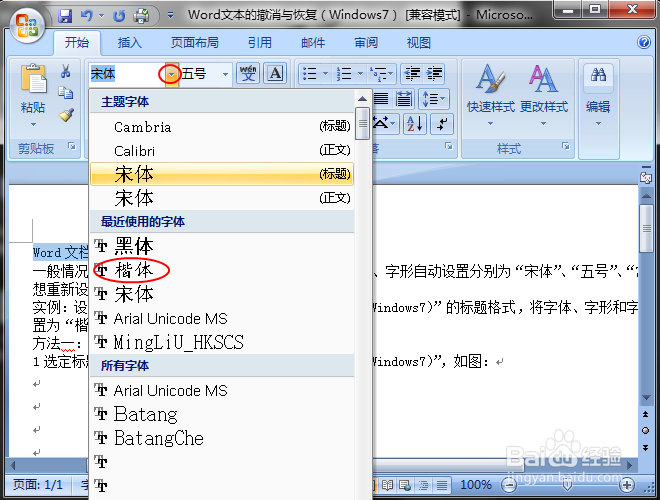Image resolution: width=660 pixels, height=500 pixels.
Task: Undo the last action
Action: click(87, 16)
